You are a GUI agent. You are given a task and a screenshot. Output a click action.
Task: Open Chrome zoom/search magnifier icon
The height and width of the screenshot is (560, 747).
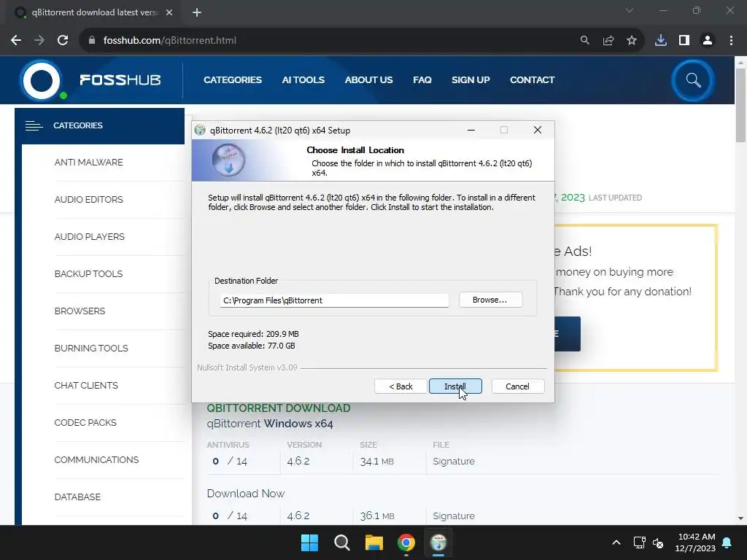coord(584,41)
